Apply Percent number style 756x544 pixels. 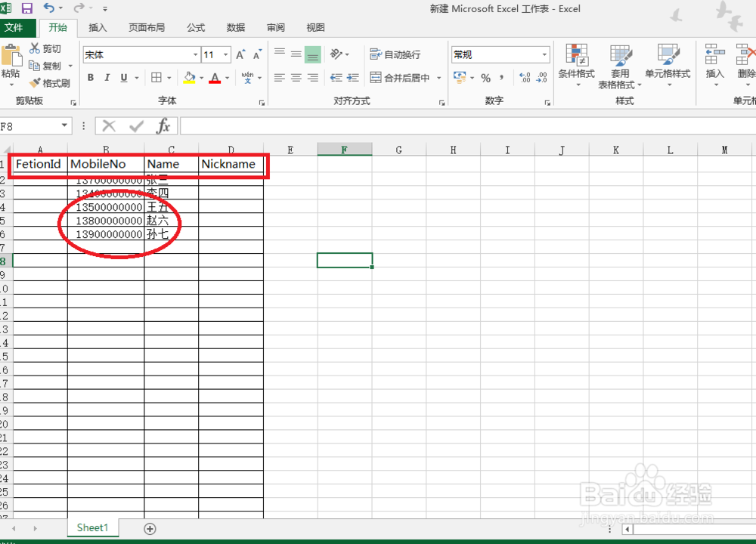486,77
